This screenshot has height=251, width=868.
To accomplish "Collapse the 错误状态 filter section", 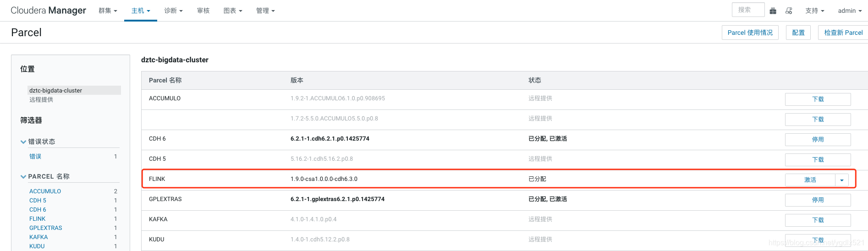I will click(x=38, y=142).
